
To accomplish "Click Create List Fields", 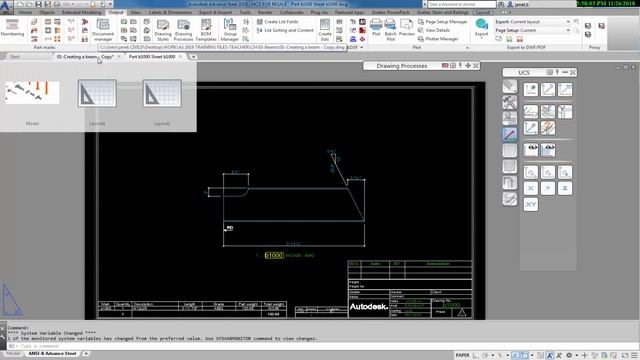I will 278,22.
